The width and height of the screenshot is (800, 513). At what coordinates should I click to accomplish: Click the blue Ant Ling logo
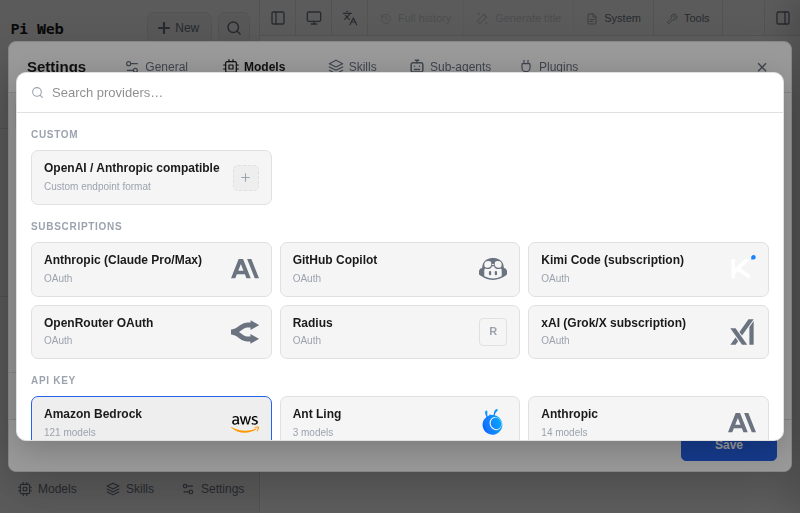tap(492, 422)
